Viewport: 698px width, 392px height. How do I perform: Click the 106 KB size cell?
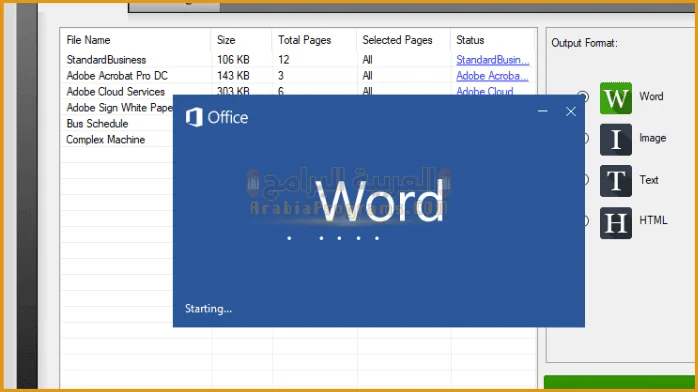[x=233, y=60]
